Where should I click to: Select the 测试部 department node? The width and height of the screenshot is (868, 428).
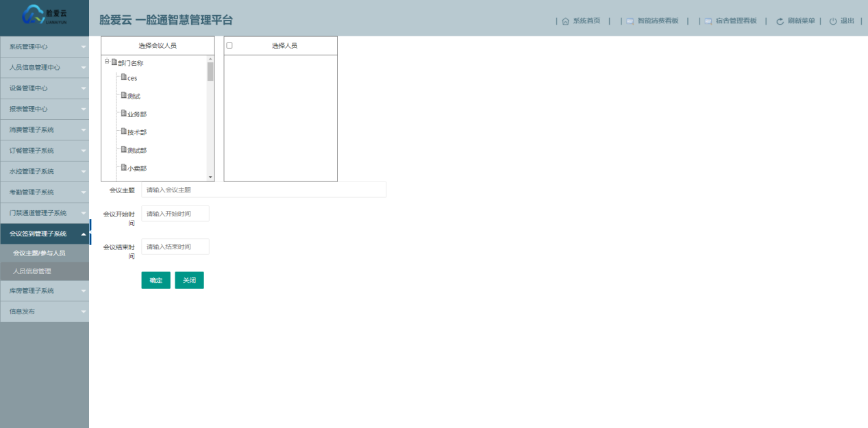(137, 150)
